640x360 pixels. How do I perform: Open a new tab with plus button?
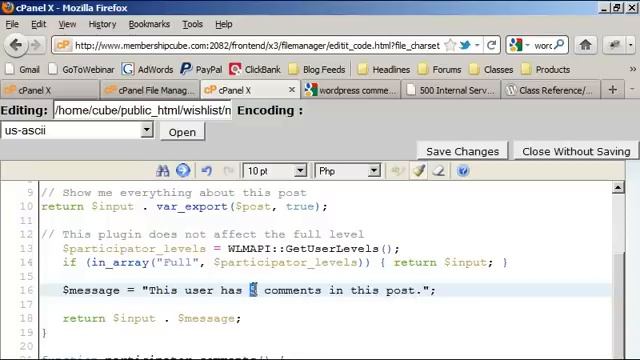pos(612,90)
